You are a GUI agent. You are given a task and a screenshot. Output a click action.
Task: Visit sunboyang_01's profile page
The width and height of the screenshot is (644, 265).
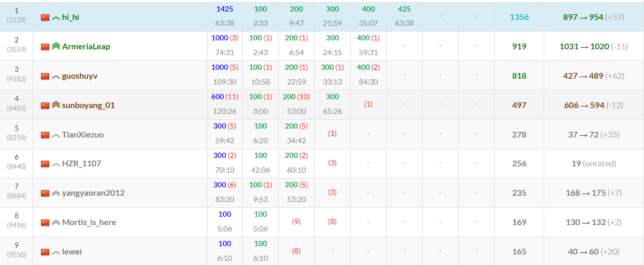point(88,105)
